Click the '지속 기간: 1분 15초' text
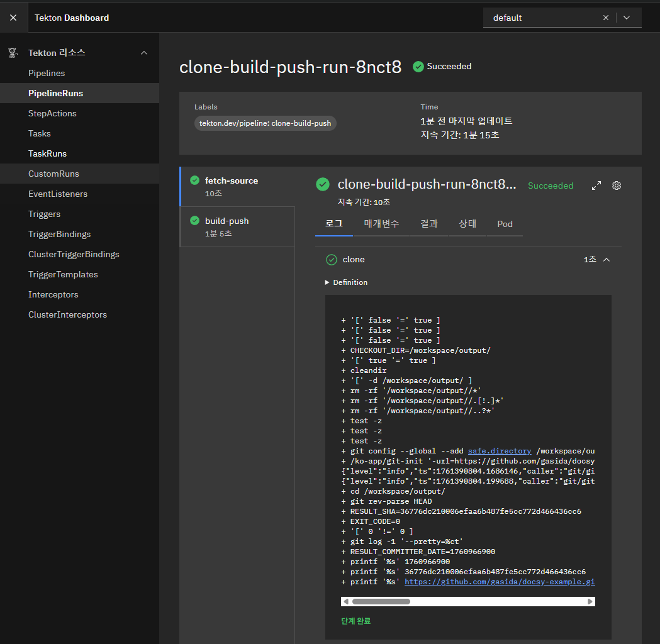The height and width of the screenshot is (644, 660). (460, 135)
